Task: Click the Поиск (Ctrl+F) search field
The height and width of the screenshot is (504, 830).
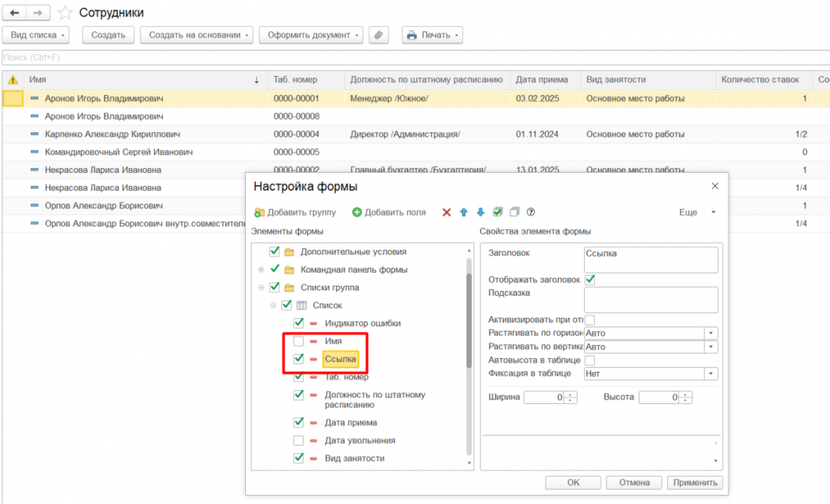Action: tap(416, 57)
